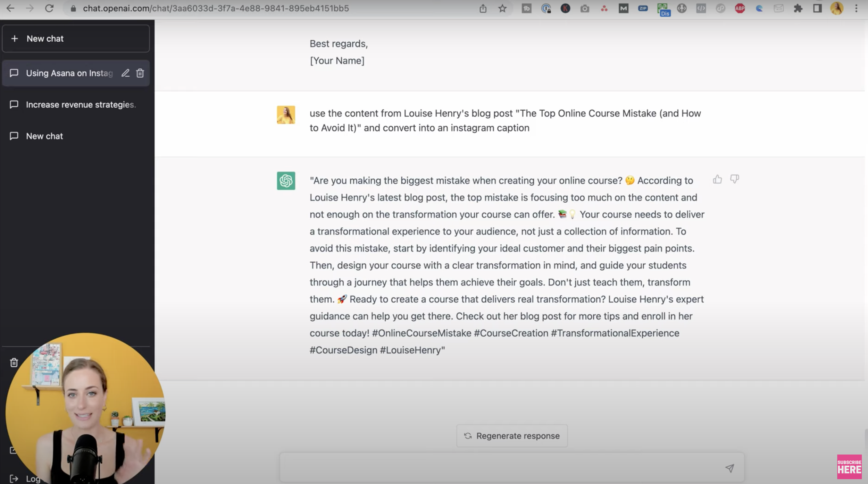Open Increase revenue strategies chat

pyautogui.click(x=76, y=104)
